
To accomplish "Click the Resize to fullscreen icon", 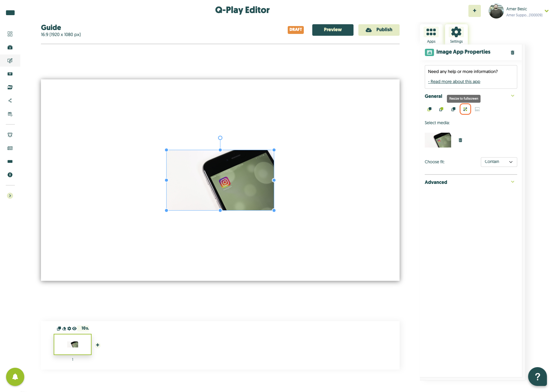I will (x=465, y=109).
